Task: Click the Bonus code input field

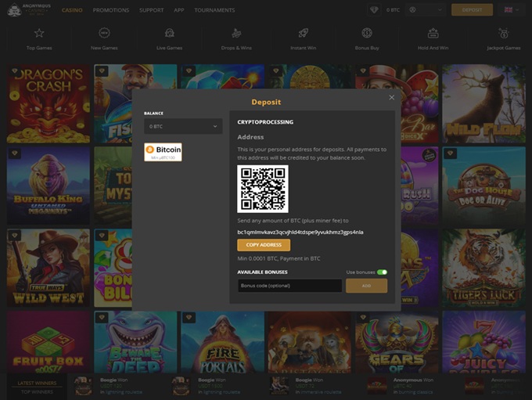Action: tap(289, 286)
